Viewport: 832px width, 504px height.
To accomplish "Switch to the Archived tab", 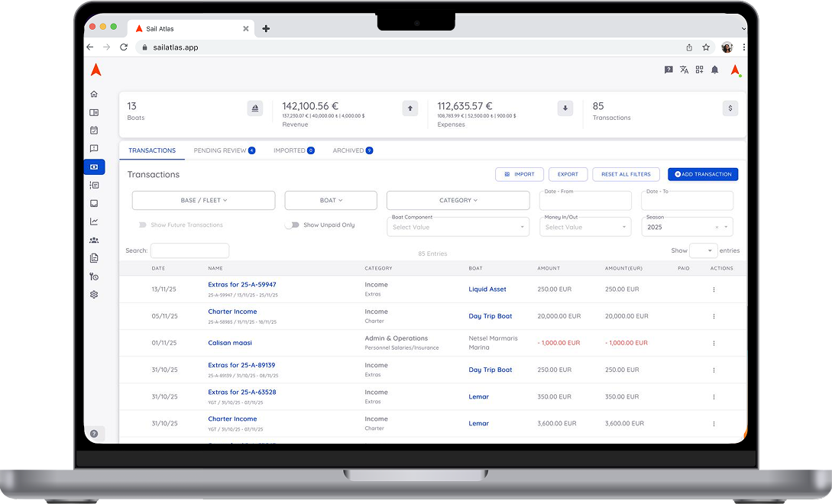I will click(352, 150).
